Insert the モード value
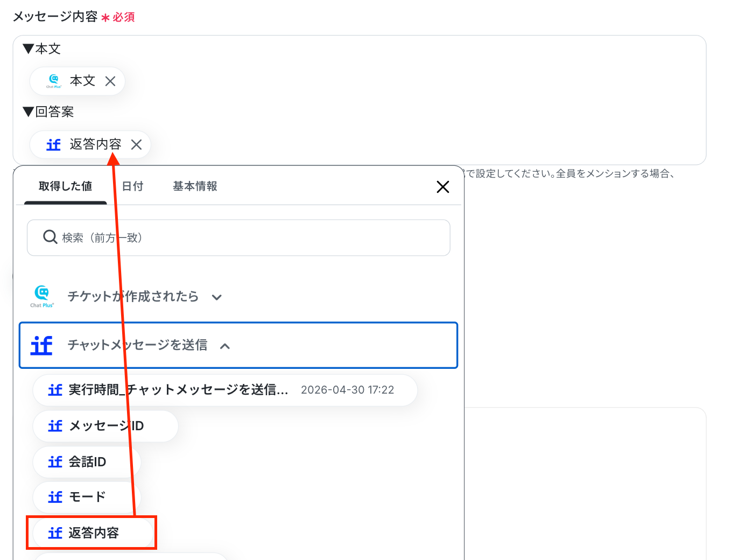 pos(87,497)
